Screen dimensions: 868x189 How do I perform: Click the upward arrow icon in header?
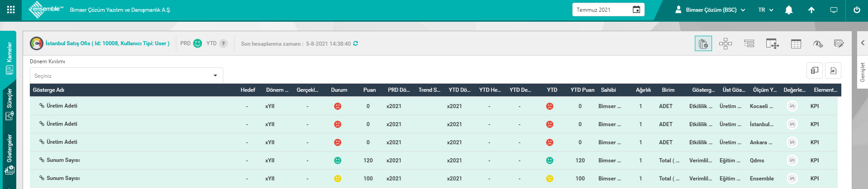pyautogui.click(x=811, y=10)
